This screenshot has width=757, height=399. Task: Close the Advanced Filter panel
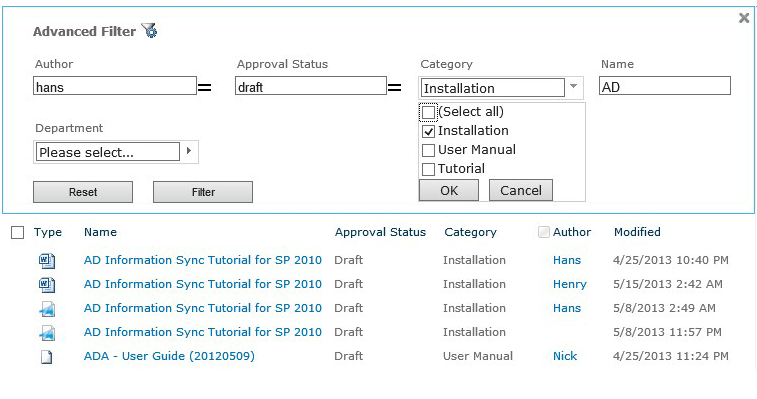[x=744, y=18]
